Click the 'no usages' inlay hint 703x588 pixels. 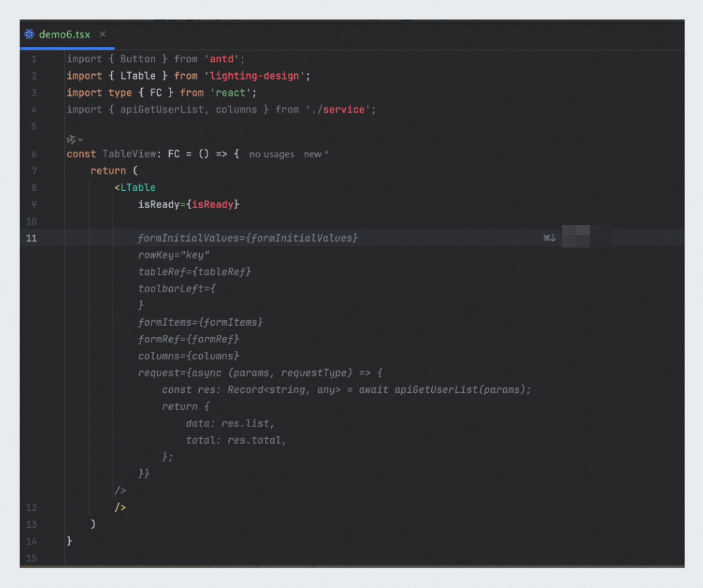point(272,155)
